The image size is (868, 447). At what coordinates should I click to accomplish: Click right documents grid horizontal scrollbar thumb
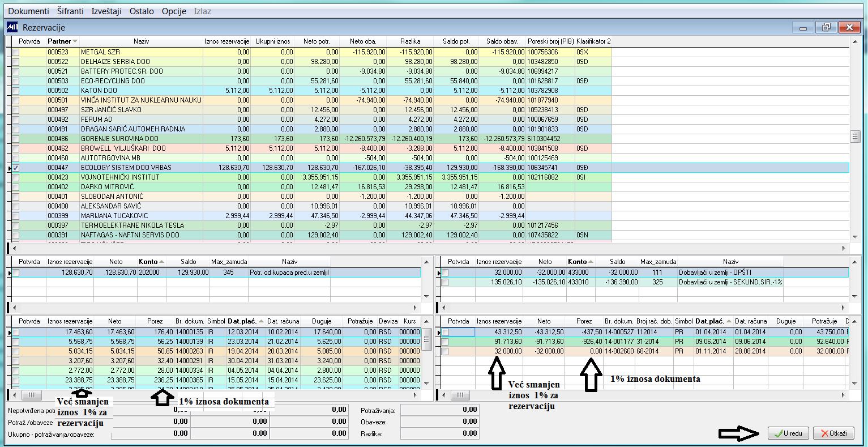click(x=459, y=394)
